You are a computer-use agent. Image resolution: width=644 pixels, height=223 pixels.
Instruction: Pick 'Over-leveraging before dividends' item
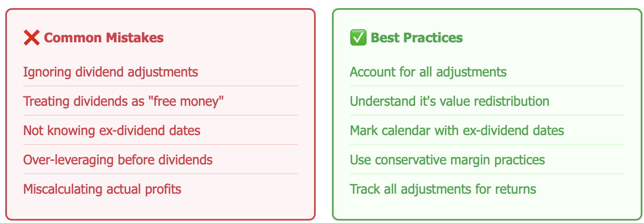coord(118,160)
